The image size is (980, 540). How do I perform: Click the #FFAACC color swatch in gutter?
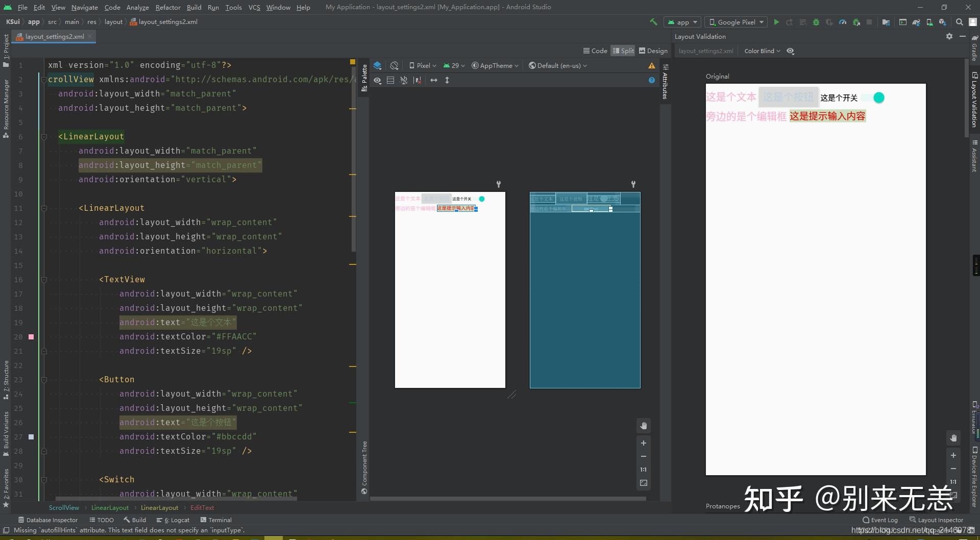pos(31,337)
